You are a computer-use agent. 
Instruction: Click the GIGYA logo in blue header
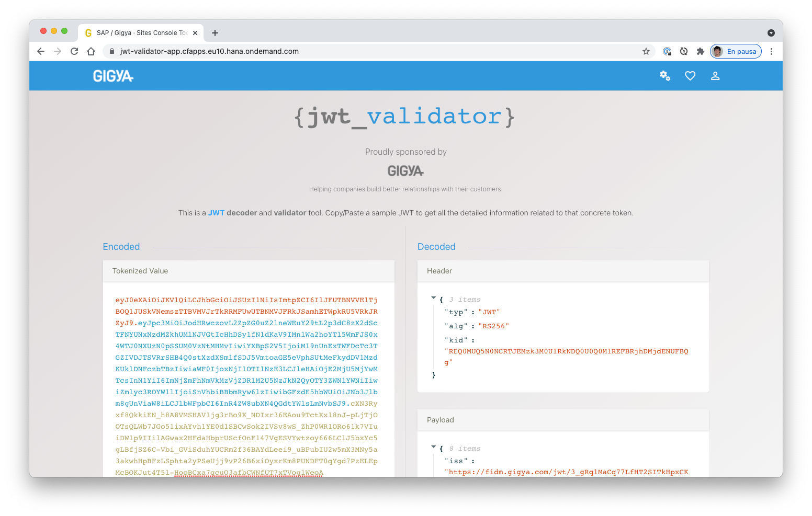click(113, 76)
